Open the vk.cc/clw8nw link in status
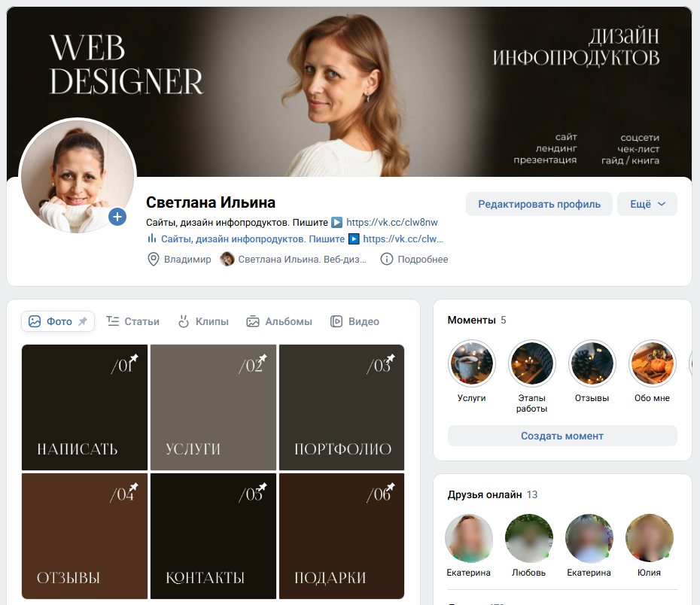700x605 pixels. (391, 223)
